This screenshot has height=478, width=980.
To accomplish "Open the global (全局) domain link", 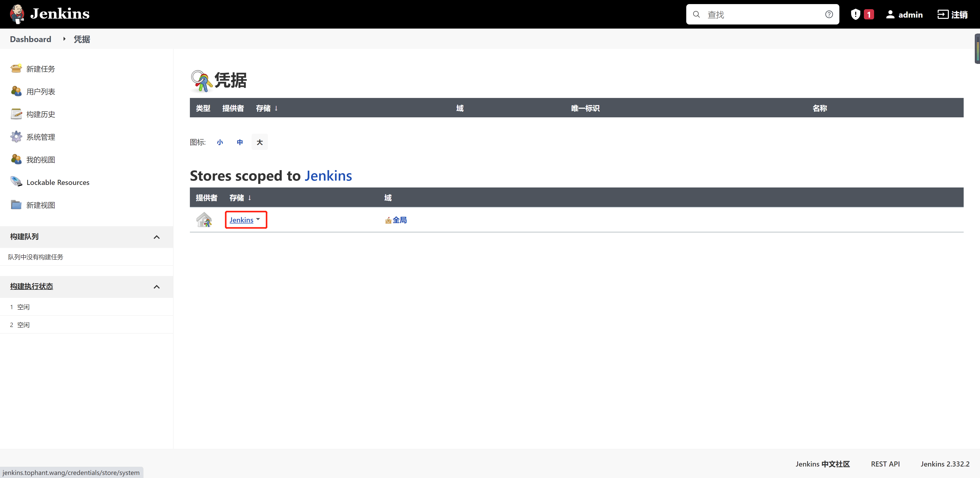I will tap(399, 220).
